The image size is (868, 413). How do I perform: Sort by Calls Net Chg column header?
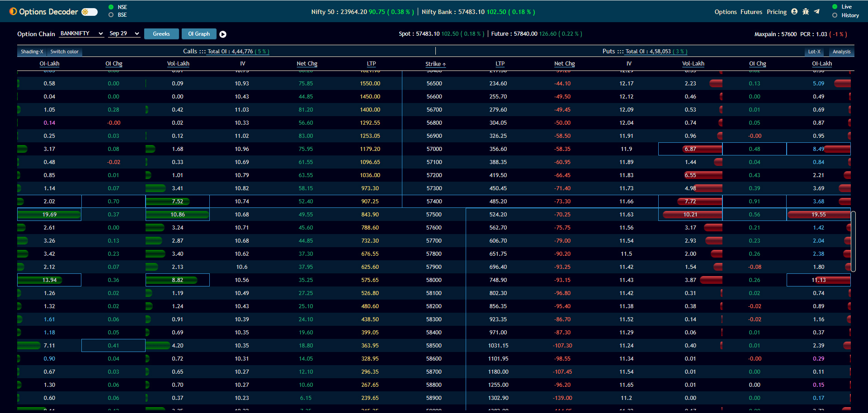[307, 64]
